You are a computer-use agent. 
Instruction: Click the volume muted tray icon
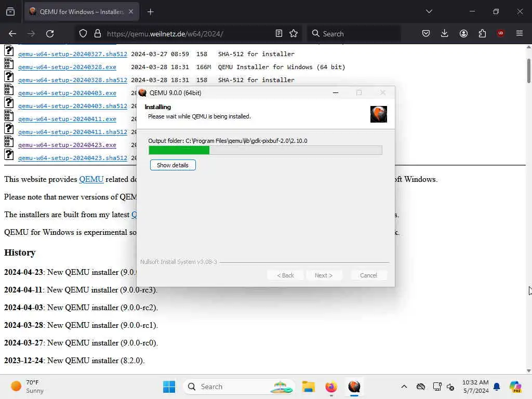coord(450,387)
